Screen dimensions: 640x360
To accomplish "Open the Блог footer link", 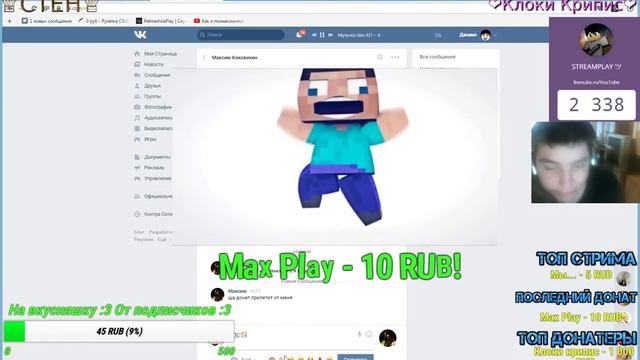I will pyautogui.click(x=139, y=232).
